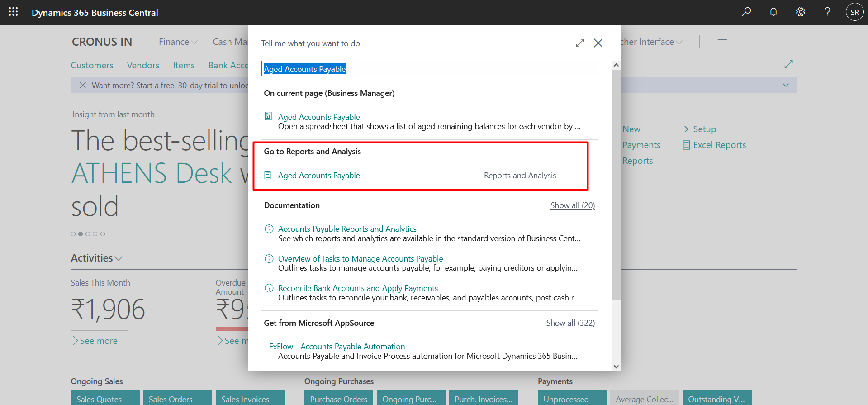Dismiss the free trial banner with X
This screenshot has width=868, height=405.
[x=83, y=85]
